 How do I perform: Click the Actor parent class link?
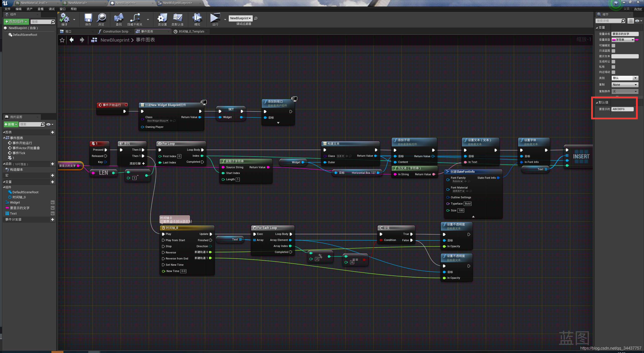pos(638,9)
